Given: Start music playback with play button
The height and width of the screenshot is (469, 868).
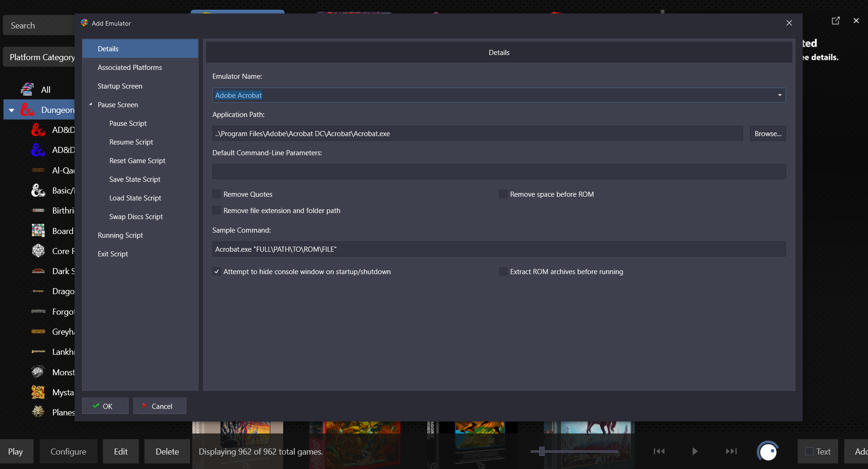Looking at the screenshot, I should (695, 451).
